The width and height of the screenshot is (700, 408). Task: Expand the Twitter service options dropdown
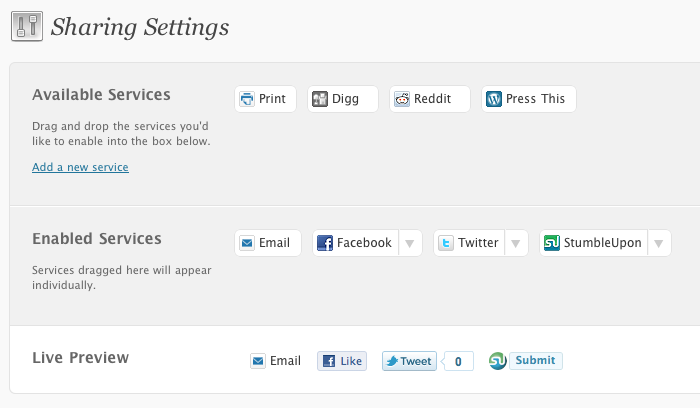pyautogui.click(x=516, y=243)
